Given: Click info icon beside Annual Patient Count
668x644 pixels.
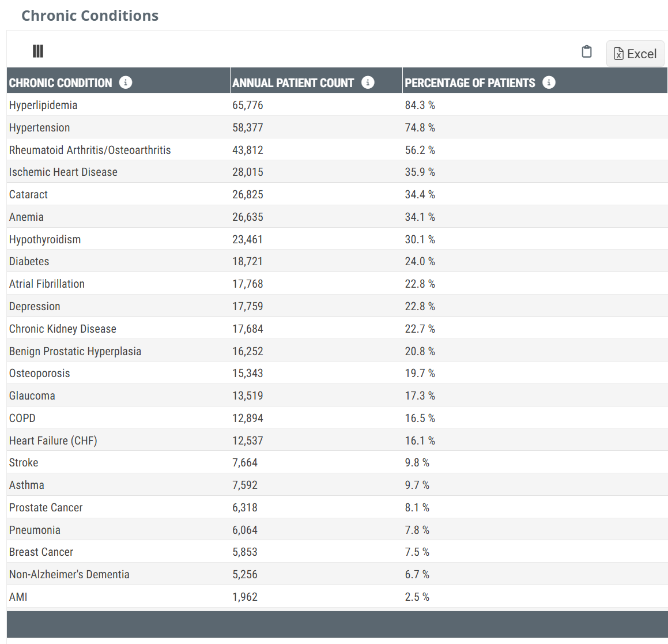Looking at the screenshot, I should [368, 82].
